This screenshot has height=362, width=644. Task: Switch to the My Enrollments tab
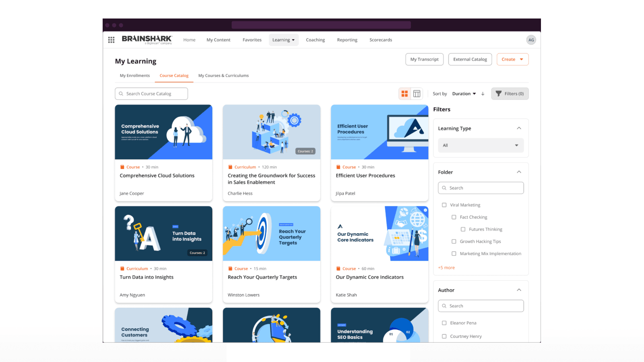[x=134, y=75]
